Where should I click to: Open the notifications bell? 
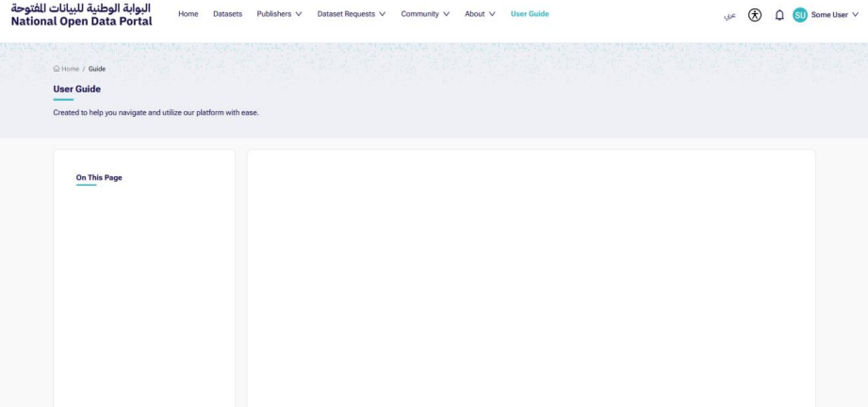pos(778,14)
